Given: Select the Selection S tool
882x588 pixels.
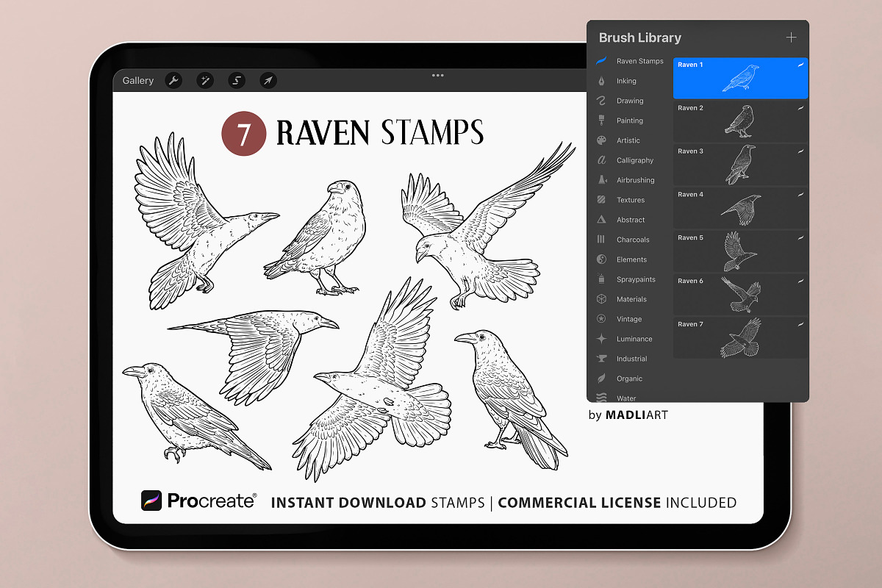Looking at the screenshot, I should (237, 81).
